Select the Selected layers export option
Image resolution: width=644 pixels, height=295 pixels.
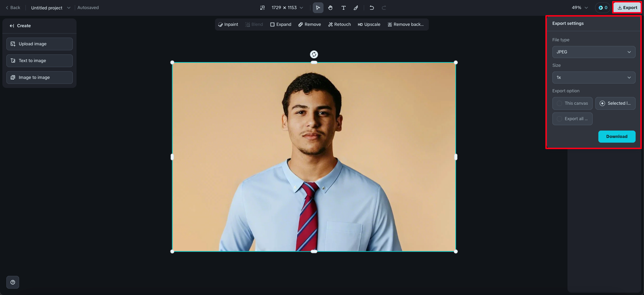[615, 103]
